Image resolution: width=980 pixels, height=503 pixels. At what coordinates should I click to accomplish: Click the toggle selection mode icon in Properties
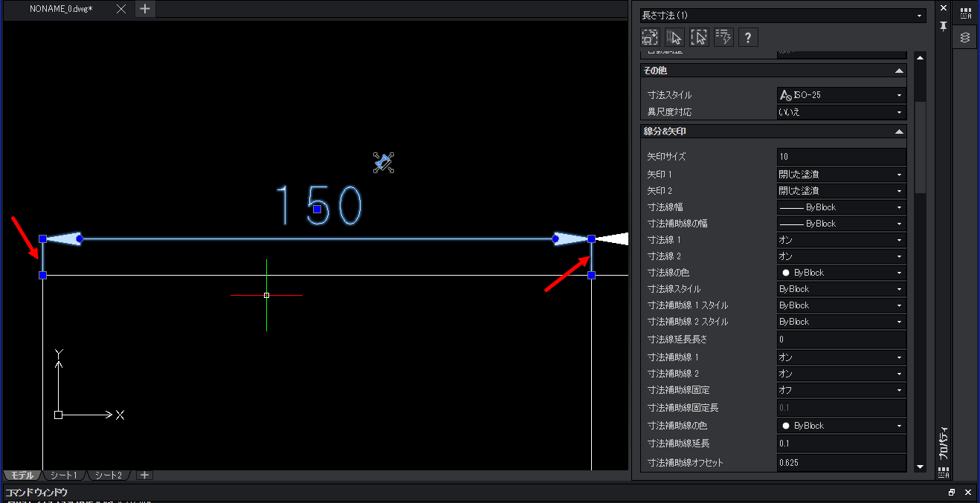[x=651, y=37]
